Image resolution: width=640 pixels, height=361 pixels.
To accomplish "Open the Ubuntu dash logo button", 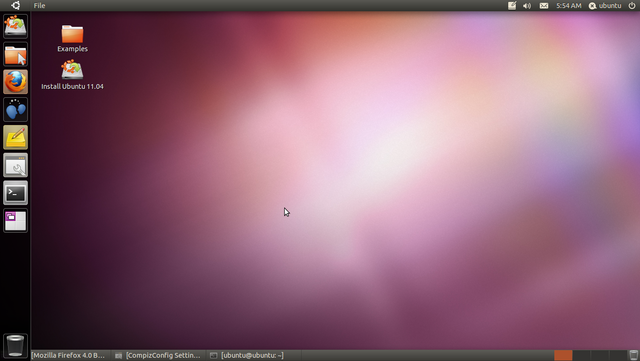I will click(16, 5).
